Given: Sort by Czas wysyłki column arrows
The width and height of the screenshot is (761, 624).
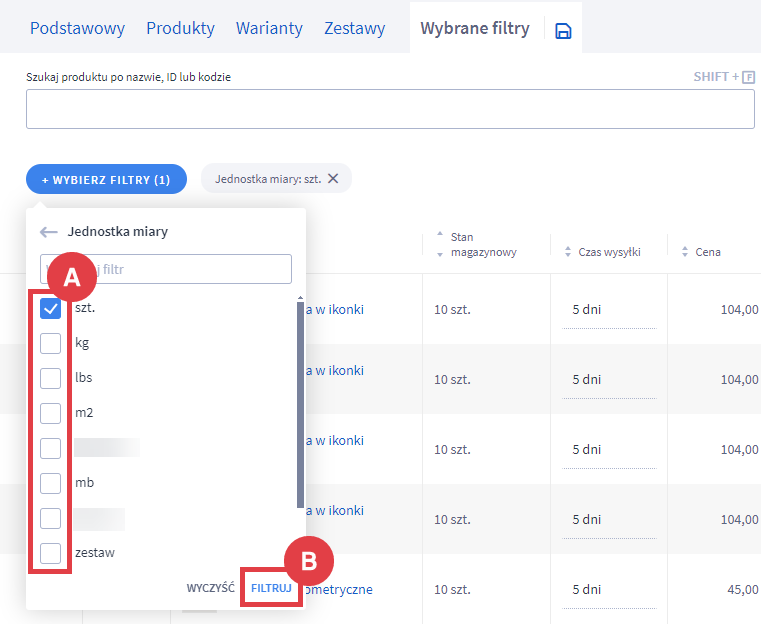Looking at the screenshot, I should pyautogui.click(x=568, y=252).
